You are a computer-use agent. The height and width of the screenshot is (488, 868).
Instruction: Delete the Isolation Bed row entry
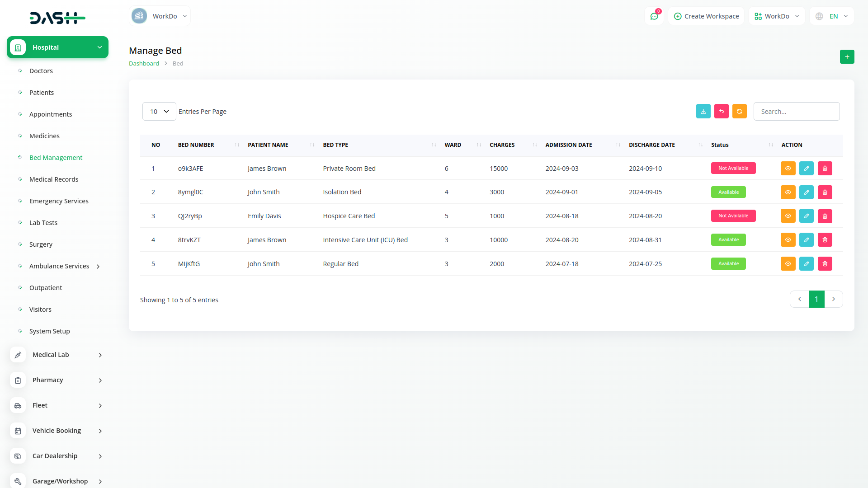tap(825, 192)
